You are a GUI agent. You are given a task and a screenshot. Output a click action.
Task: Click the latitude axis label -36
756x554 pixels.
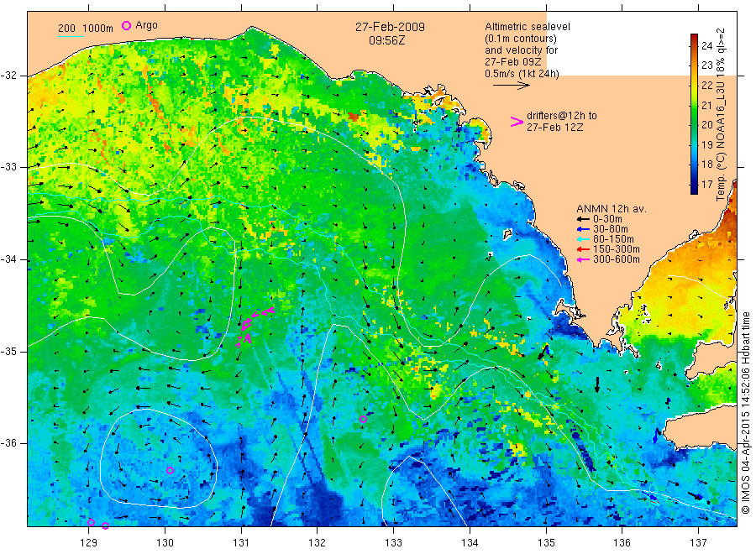(8, 443)
